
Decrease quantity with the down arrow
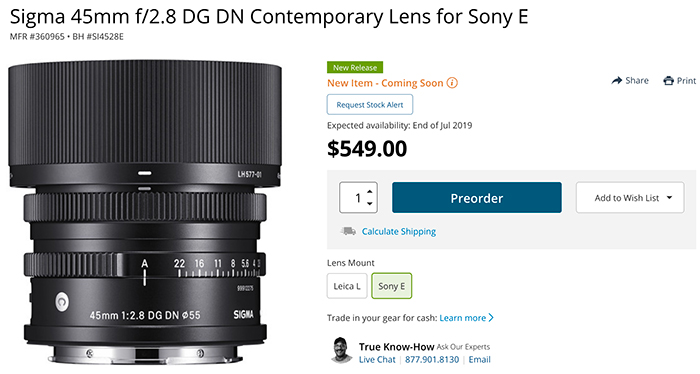[370, 204]
